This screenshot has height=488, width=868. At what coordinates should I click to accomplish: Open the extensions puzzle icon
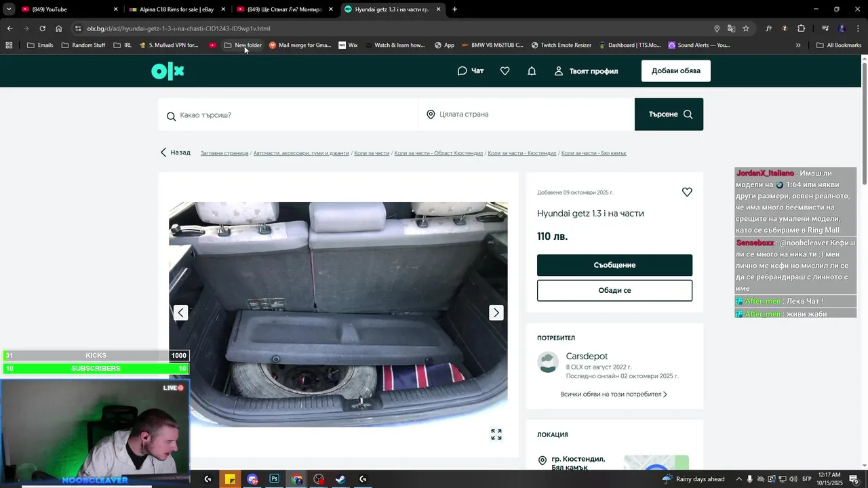pyautogui.click(x=802, y=28)
